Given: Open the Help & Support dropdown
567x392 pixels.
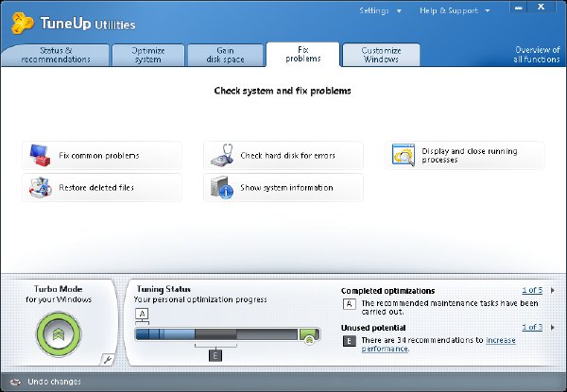Looking at the screenshot, I should point(455,10).
